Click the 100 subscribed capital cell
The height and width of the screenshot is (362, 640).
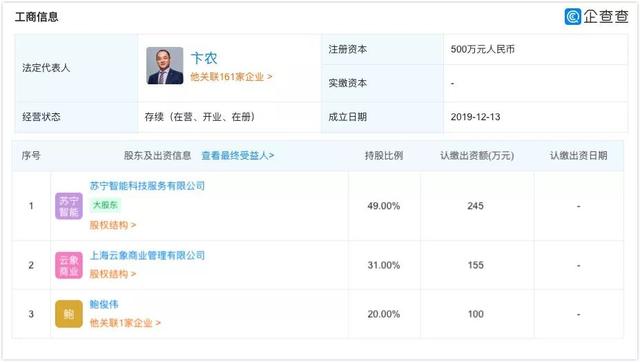click(x=476, y=314)
